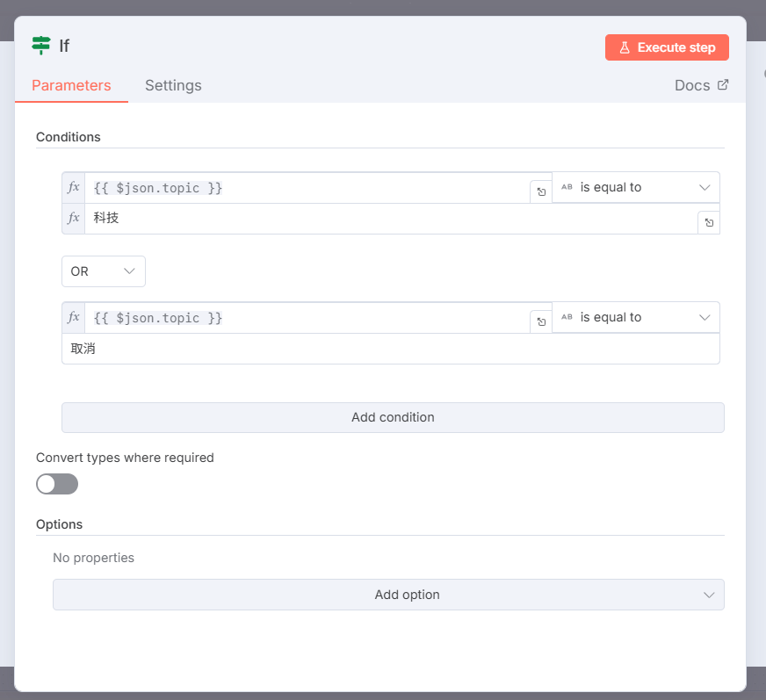Expand the Add option dropdown
Image resolution: width=766 pixels, height=700 pixels.
pyautogui.click(x=388, y=595)
